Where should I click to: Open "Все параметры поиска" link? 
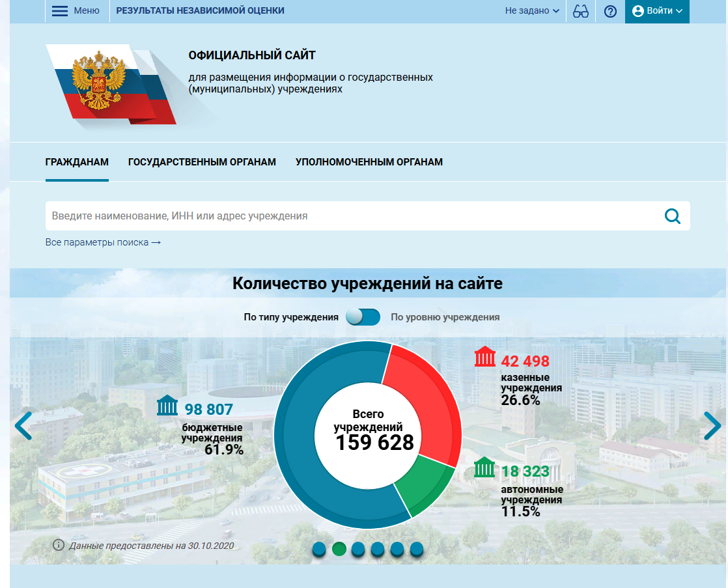point(103,242)
